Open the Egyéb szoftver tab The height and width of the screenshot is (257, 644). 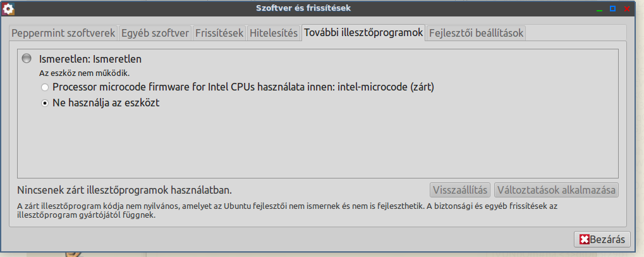click(x=155, y=34)
